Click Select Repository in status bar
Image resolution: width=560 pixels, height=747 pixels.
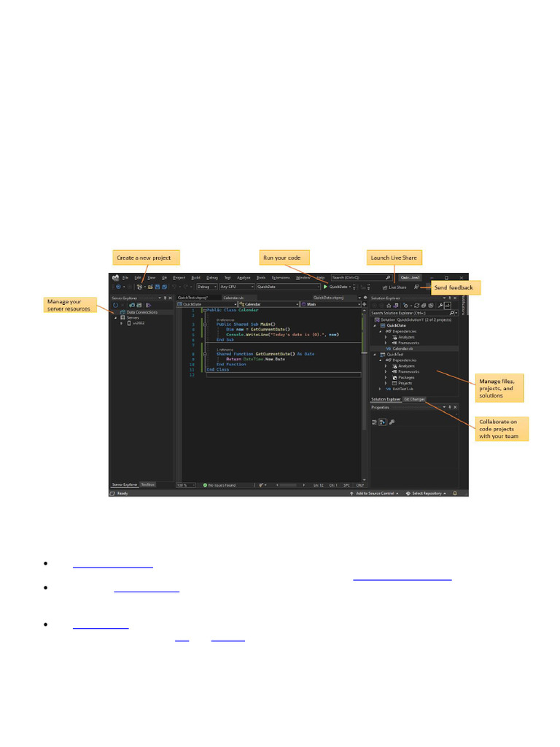point(426,494)
